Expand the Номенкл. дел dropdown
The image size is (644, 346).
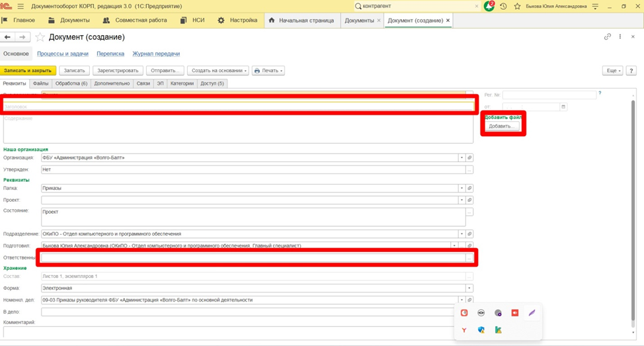462,300
